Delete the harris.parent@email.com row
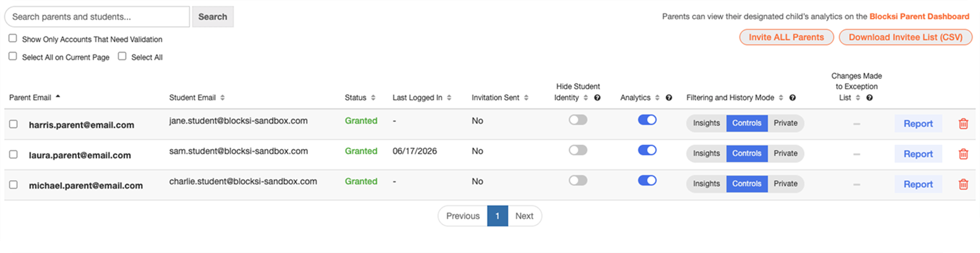The height and width of the screenshot is (253, 980). [x=963, y=124]
